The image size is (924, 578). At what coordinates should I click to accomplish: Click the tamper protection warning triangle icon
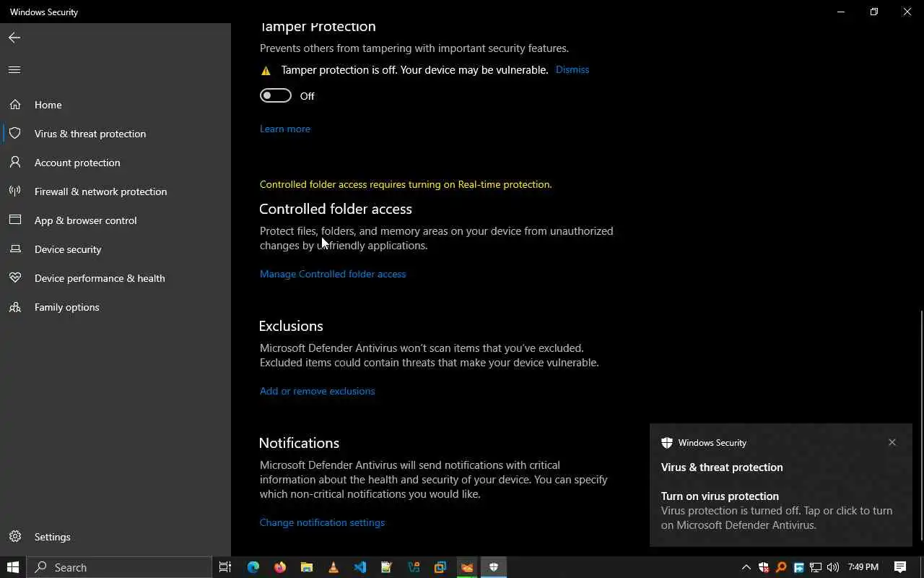[266, 70]
